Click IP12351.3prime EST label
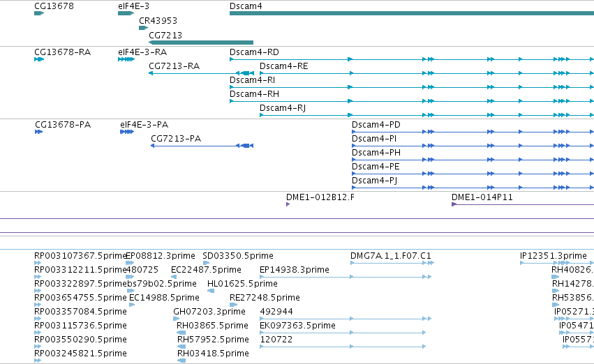Screen dimensions: 594x364 pyautogui.click(x=554, y=256)
